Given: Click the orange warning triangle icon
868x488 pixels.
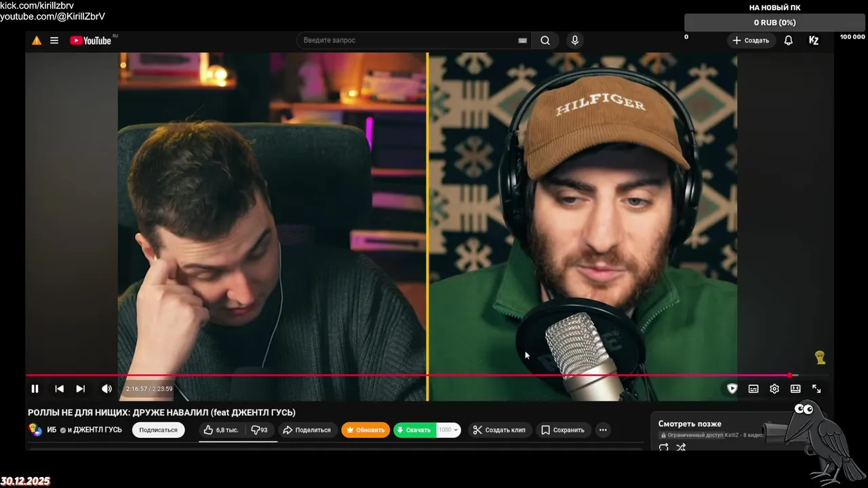Looking at the screenshot, I should point(37,41).
